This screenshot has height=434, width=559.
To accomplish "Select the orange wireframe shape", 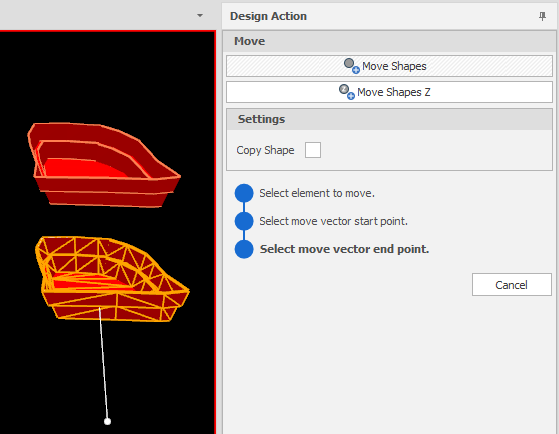I will click(112, 279).
